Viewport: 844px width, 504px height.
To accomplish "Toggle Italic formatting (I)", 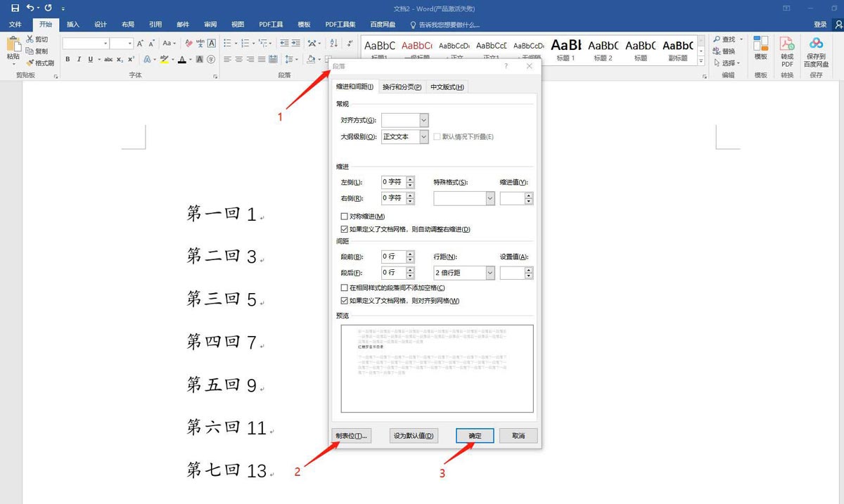I will (x=80, y=60).
